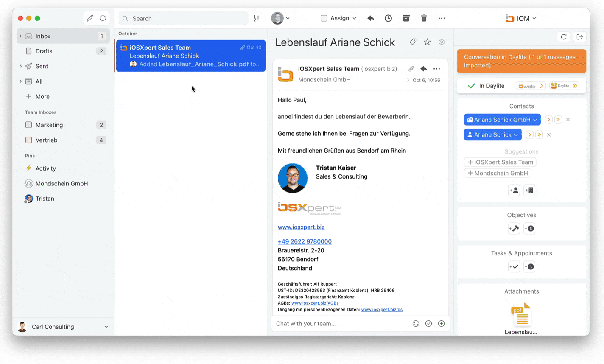Open www.iosxpert.biz/AGBs link
This screenshot has width=604, height=364.
pos(315,303)
